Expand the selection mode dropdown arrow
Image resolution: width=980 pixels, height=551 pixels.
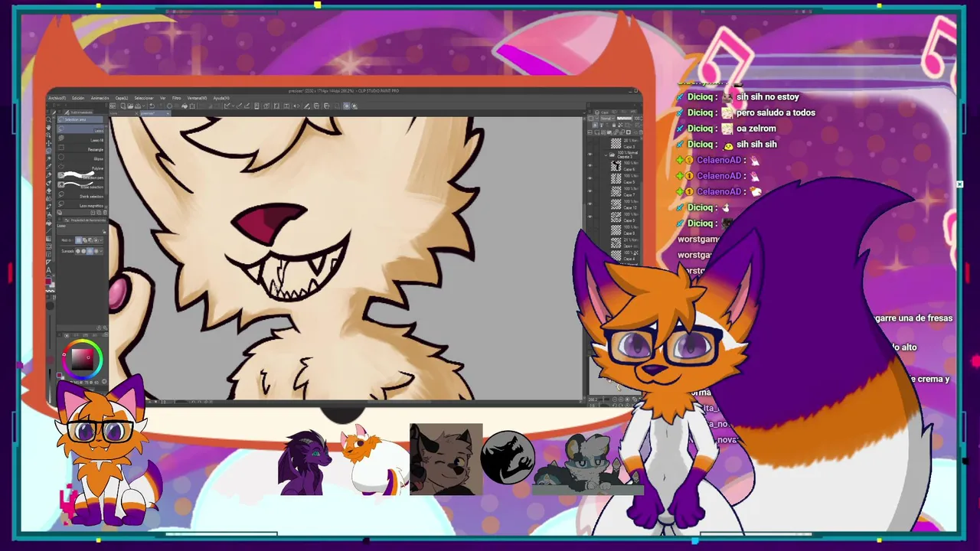[x=100, y=240]
